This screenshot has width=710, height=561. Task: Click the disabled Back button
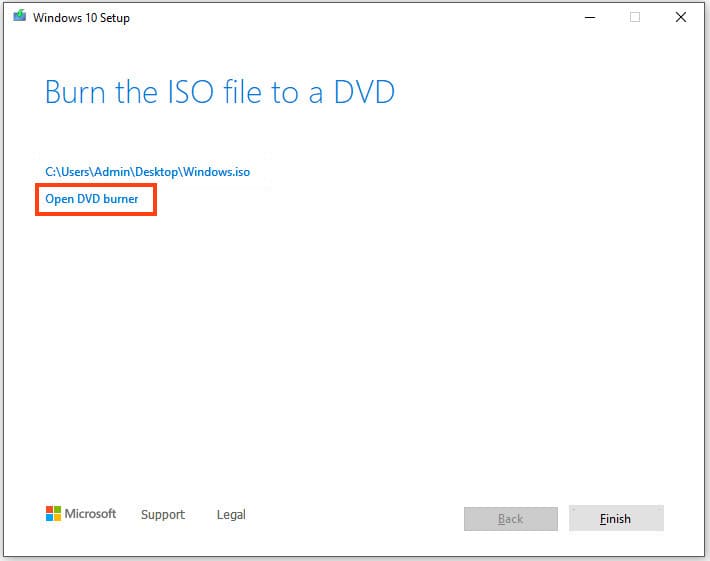coord(510,518)
